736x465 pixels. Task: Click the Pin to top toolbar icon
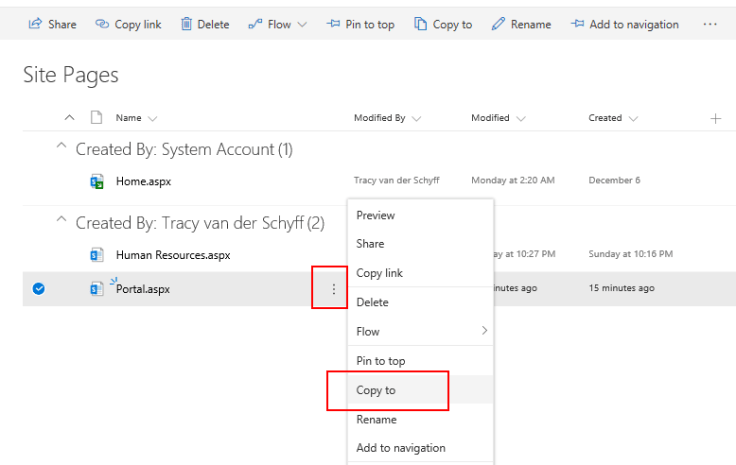pos(333,24)
